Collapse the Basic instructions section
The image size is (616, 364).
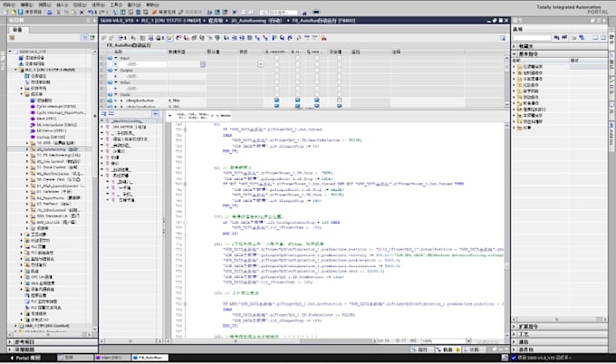click(x=514, y=53)
